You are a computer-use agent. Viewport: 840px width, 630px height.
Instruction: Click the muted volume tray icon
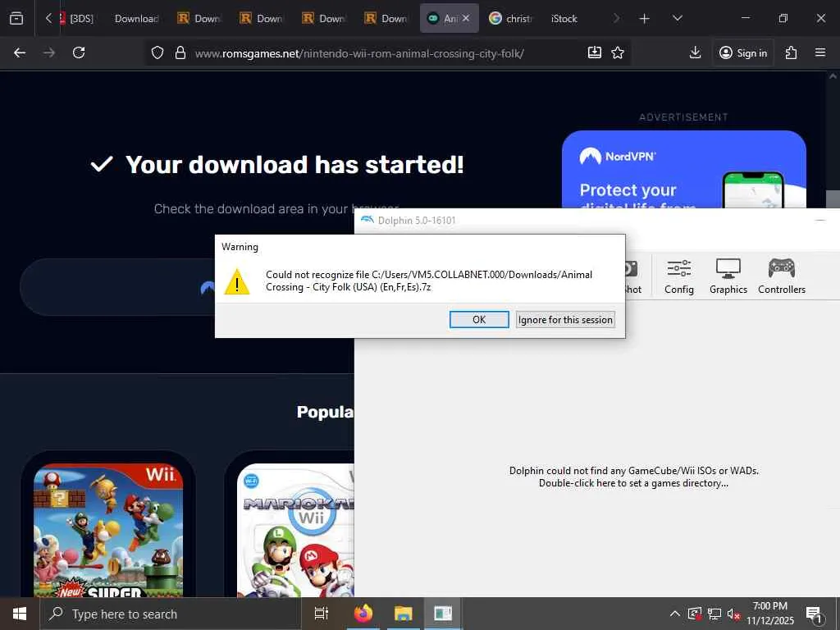tap(733, 614)
